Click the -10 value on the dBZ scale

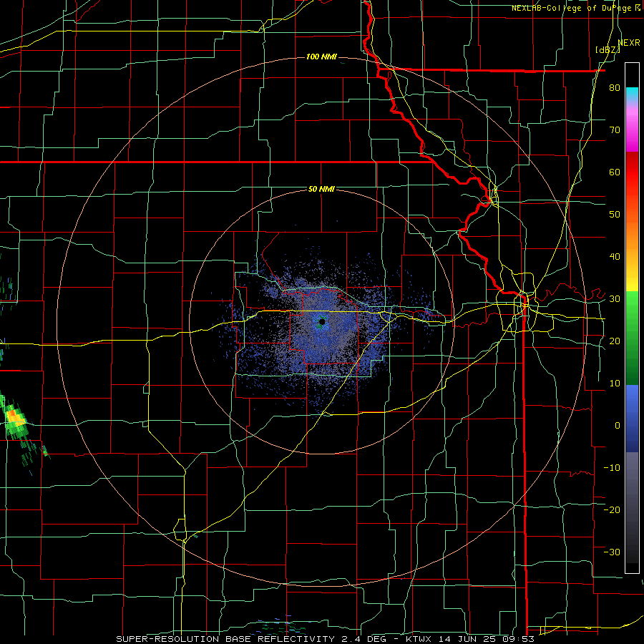tap(612, 468)
